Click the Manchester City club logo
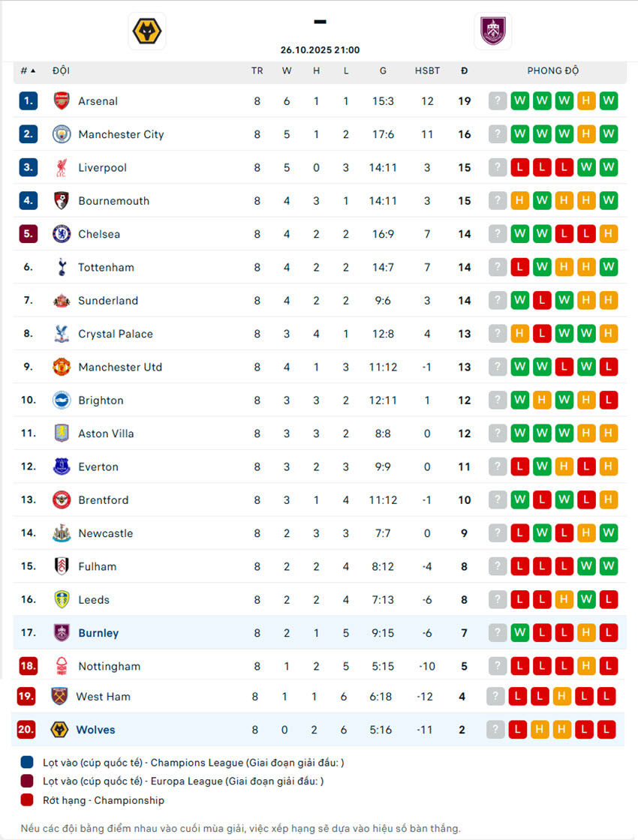The width and height of the screenshot is (638, 840). pyautogui.click(x=62, y=134)
